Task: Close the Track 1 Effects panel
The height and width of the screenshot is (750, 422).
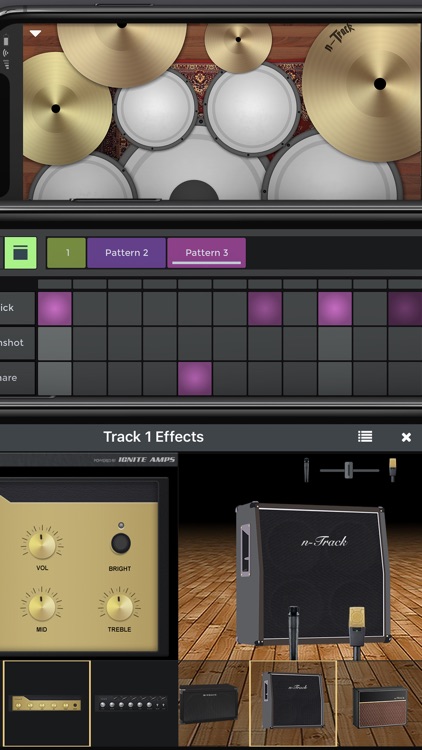Action: point(406,437)
